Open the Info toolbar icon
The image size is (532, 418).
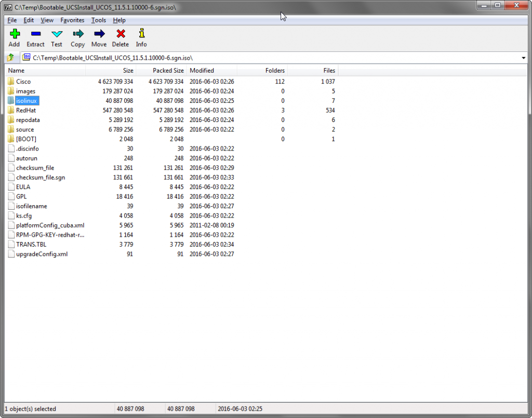[142, 33]
